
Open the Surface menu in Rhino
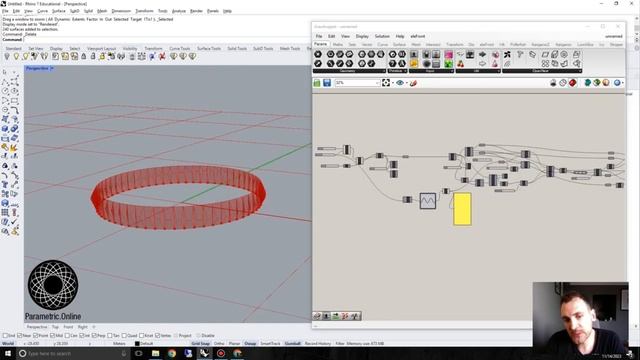pyautogui.click(x=59, y=11)
